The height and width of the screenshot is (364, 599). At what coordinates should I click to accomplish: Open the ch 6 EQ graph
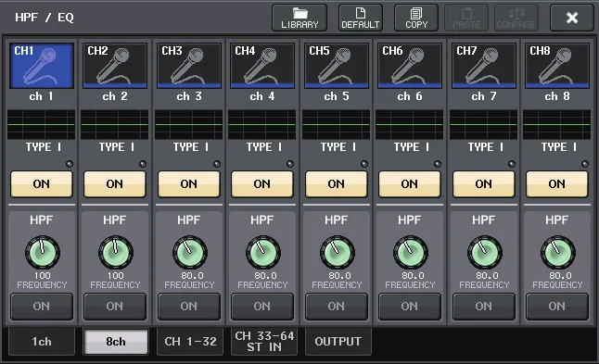(410, 124)
